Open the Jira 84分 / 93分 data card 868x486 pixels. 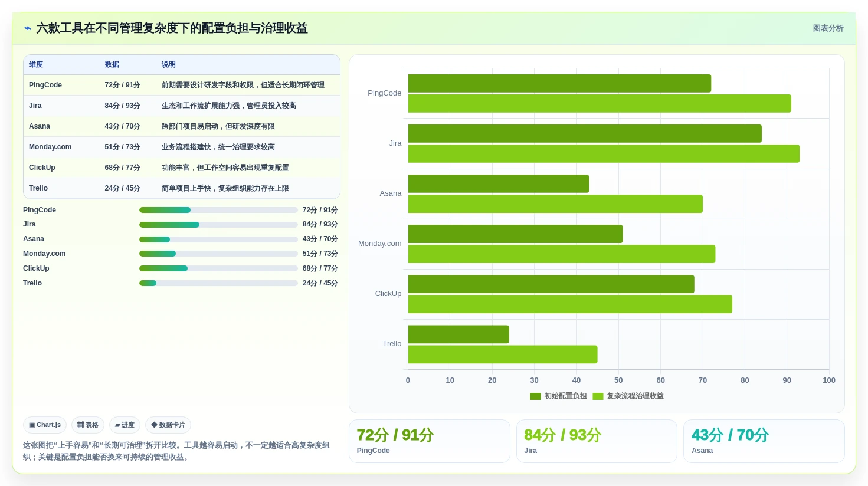597,441
